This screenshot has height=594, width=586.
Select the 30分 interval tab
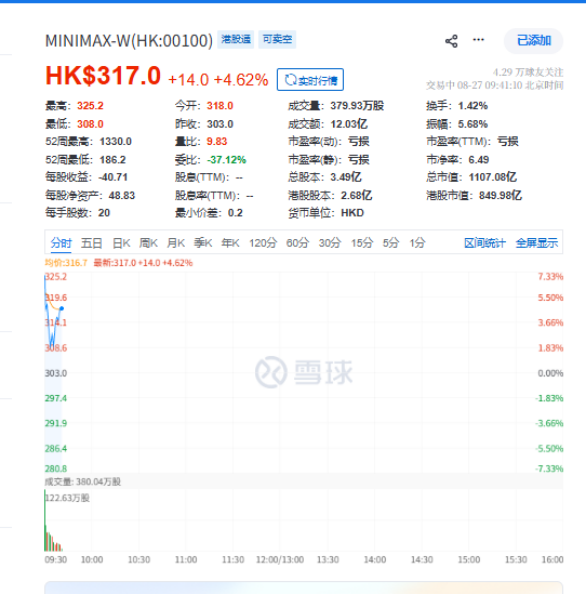pyautogui.click(x=330, y=243)
